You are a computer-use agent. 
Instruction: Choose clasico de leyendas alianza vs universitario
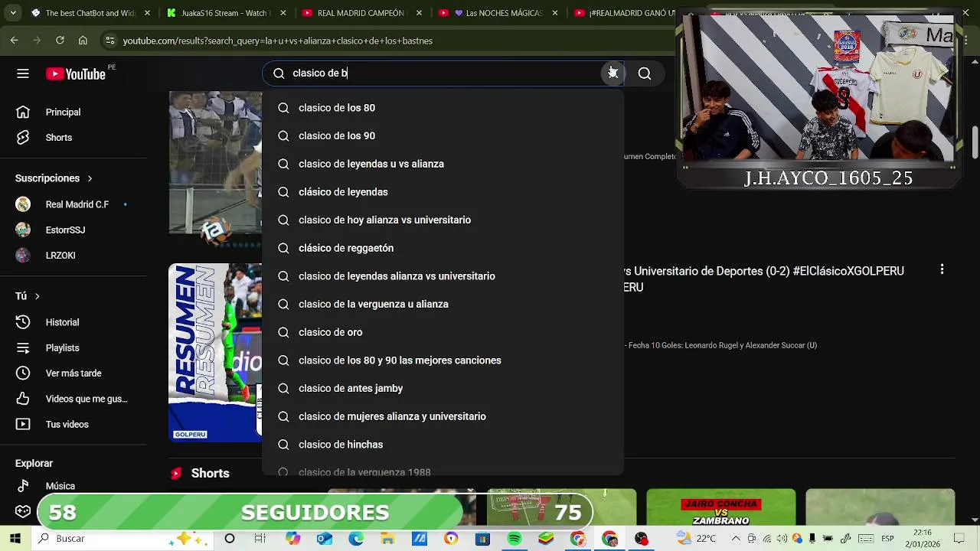pos(443,276)
